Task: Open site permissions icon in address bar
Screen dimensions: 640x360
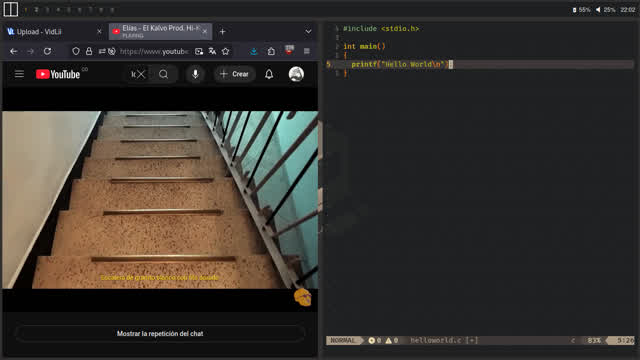Action: (102, 51)
